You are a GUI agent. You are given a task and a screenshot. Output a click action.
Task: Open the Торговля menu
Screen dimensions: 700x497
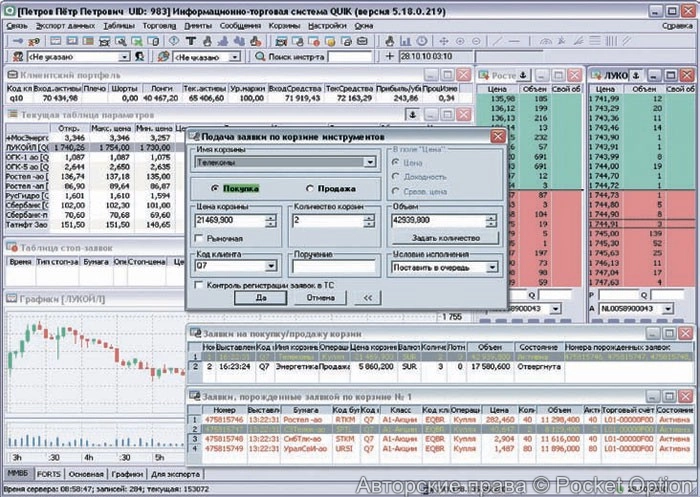point(158,23)
